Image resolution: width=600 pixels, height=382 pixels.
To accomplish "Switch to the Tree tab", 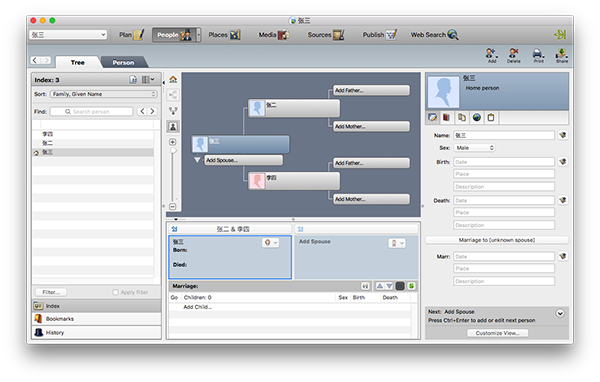I will coord(77,62).
